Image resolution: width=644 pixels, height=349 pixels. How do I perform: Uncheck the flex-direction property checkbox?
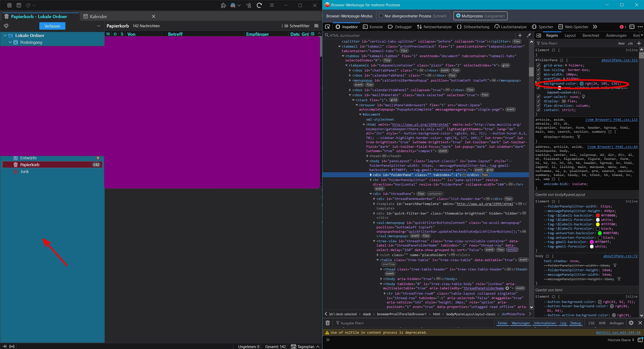[538, 105]
